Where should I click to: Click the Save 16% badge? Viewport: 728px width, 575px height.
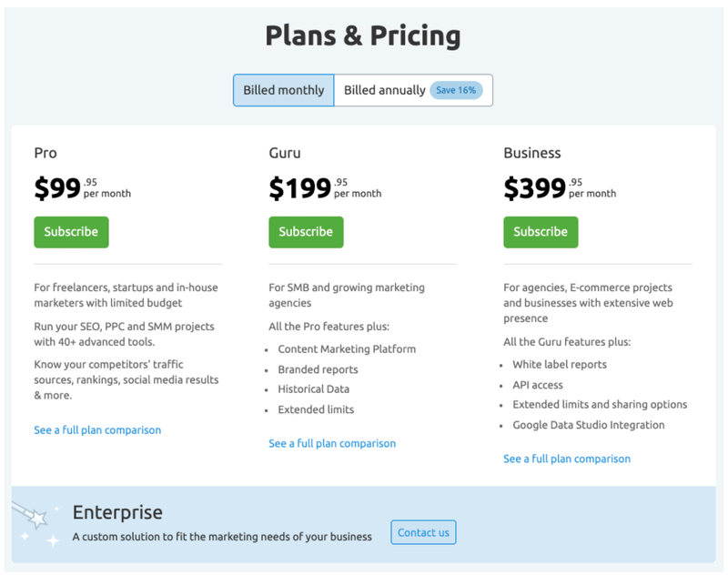[x=456, y=90]
